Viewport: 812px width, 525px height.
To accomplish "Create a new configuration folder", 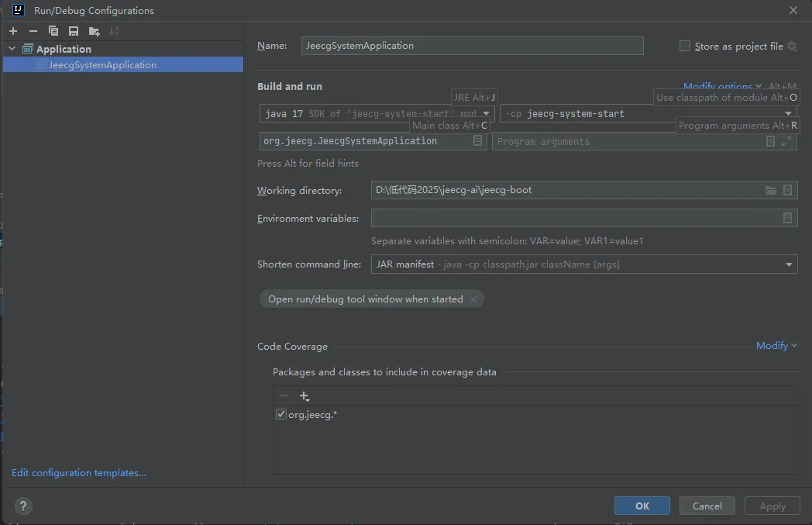I will pos(94,31).
